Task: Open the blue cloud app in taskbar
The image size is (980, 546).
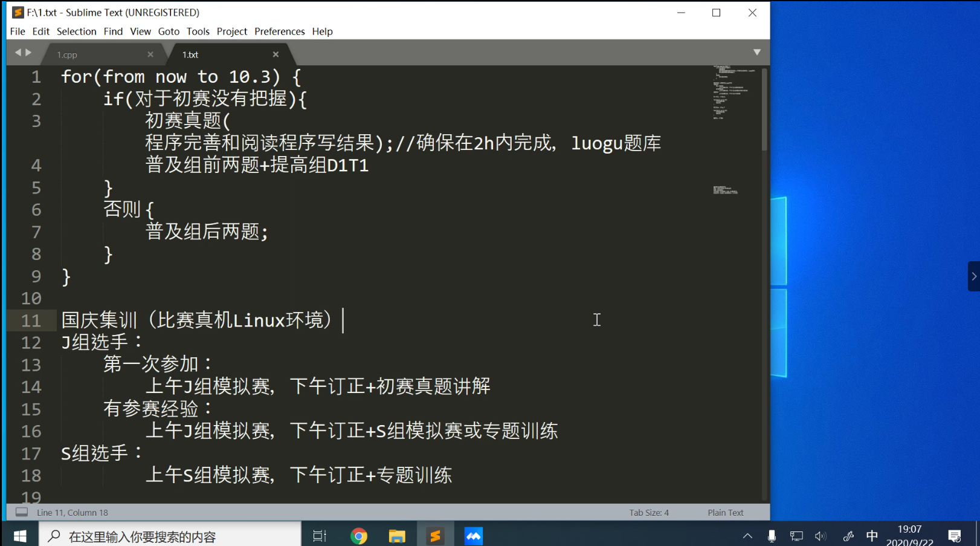Action: pos(474,536)
